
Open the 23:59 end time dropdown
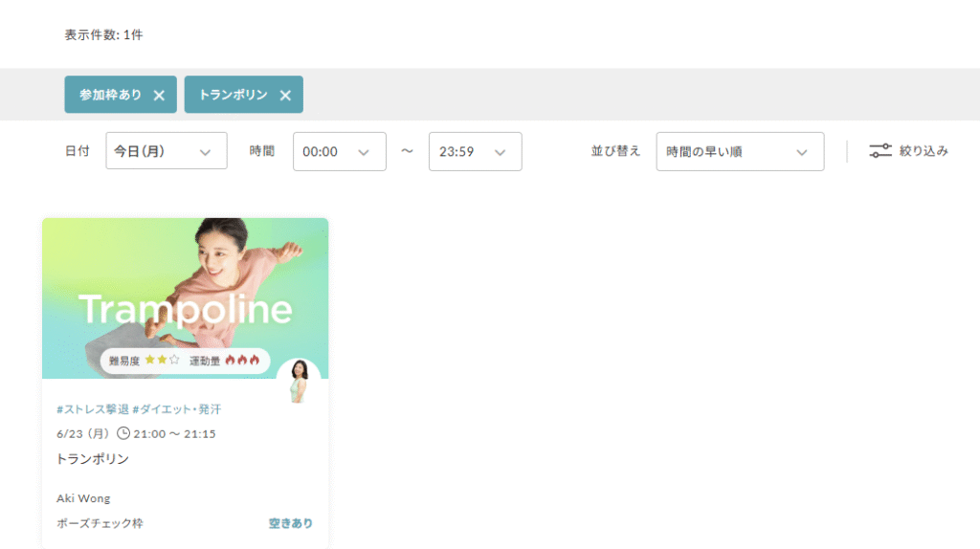[475, 151]
